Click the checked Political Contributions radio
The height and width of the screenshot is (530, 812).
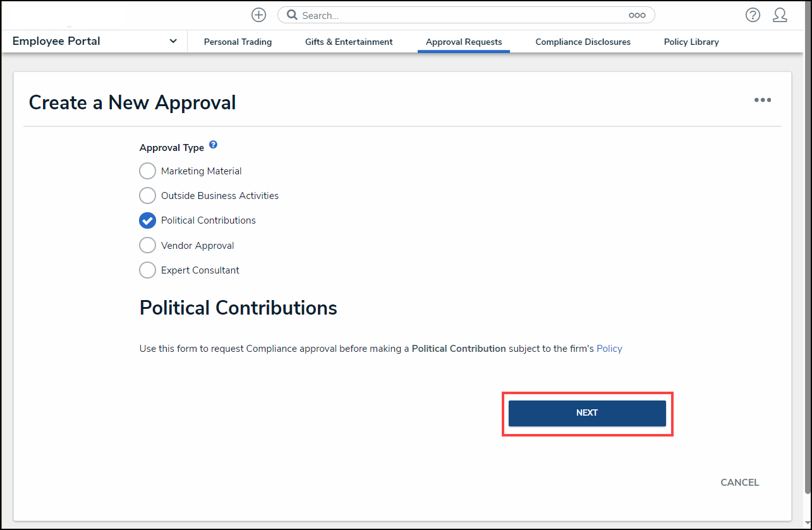[147, 220]
